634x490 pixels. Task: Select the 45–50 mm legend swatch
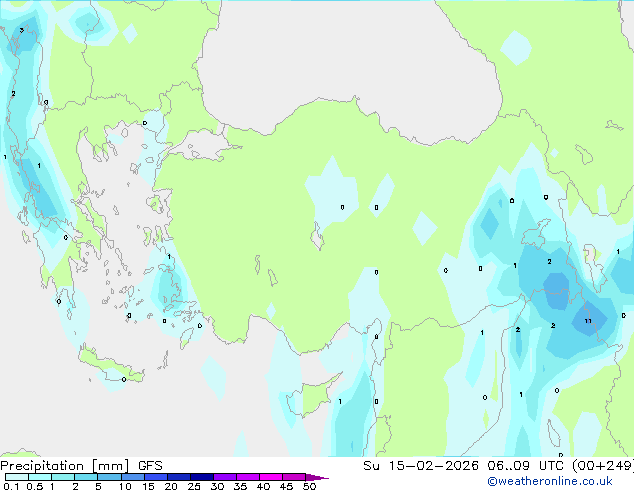(294, 477)
